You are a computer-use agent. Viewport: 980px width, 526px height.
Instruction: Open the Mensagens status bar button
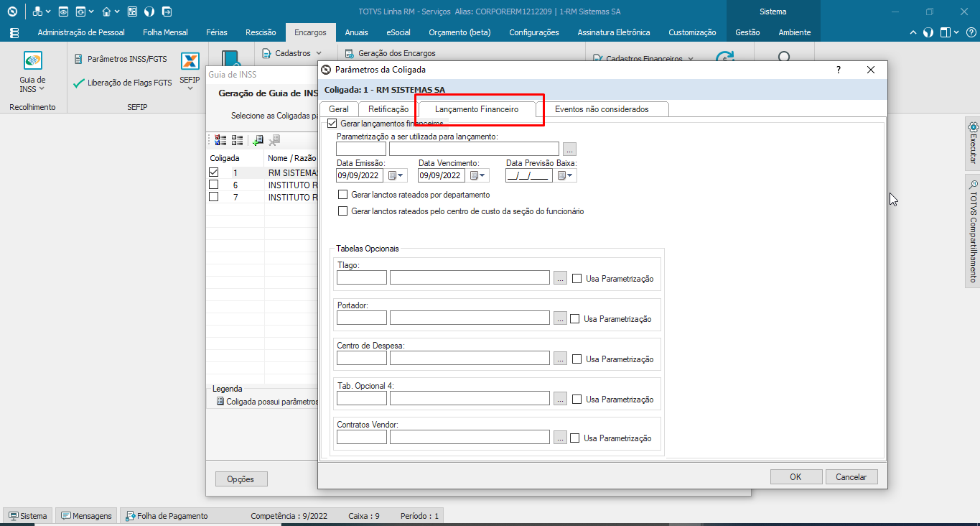tap(86, 515)
